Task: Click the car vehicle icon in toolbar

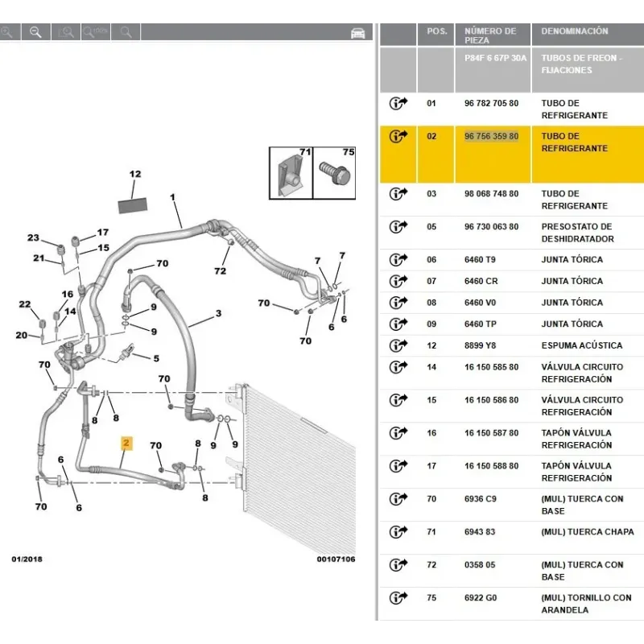Action: click(357, 32)
